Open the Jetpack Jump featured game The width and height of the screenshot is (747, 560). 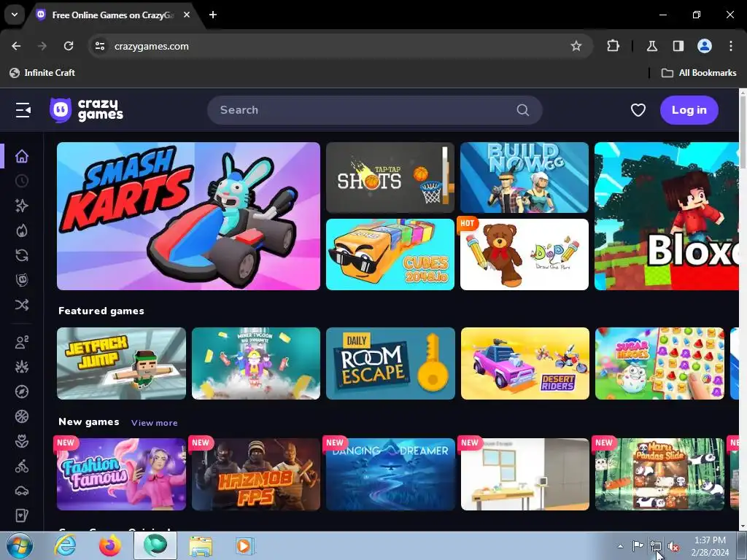pos(121,363)
